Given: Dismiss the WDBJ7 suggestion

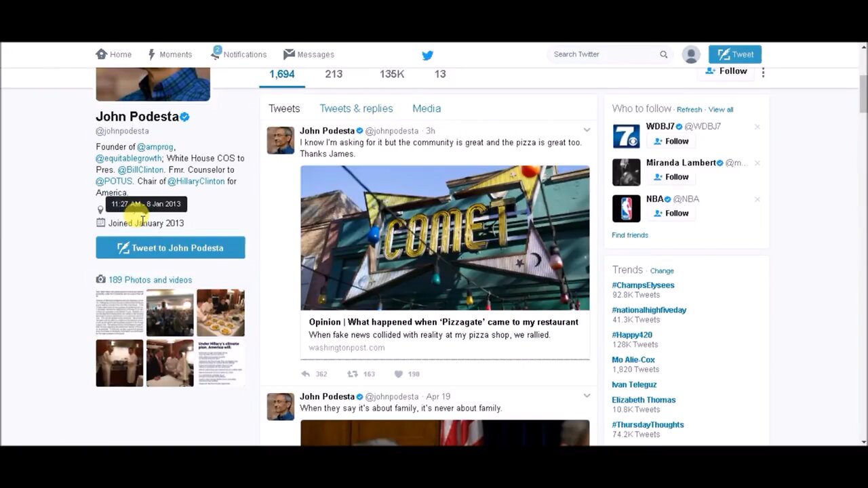Looking at the screenshot, I should tap(757, 127).
